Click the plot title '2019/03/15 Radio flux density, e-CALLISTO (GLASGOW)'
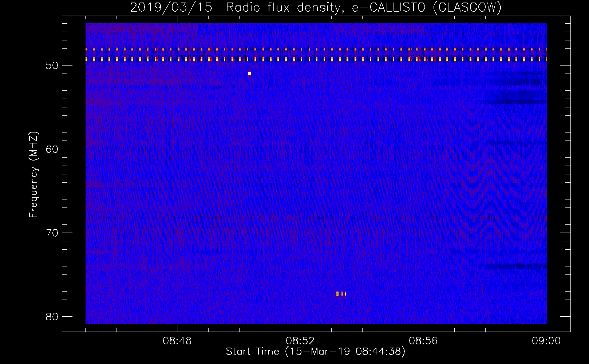The width and height of the screenshot is (589, 364). click(316, 8)
